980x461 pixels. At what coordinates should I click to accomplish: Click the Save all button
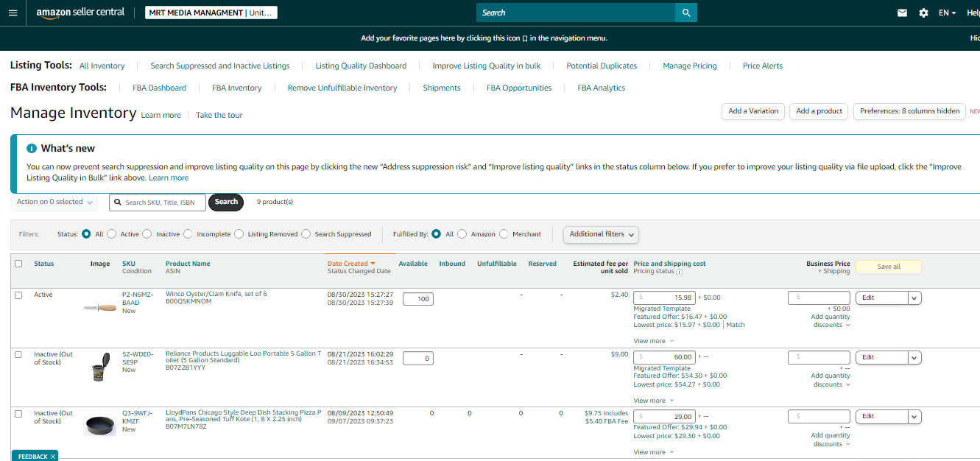[x=889, y=267]
